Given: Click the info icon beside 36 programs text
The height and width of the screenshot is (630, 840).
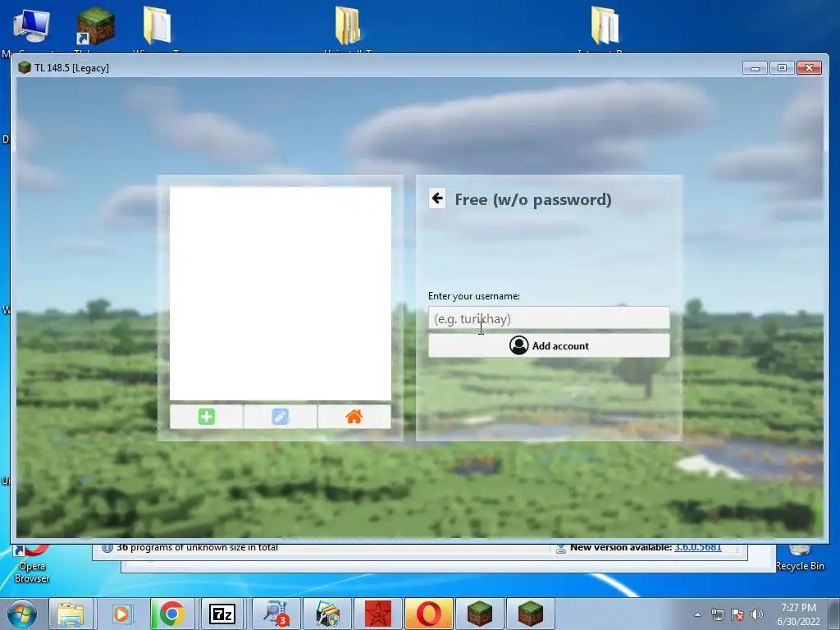Looking at the screenshot, I should [107, 547].
